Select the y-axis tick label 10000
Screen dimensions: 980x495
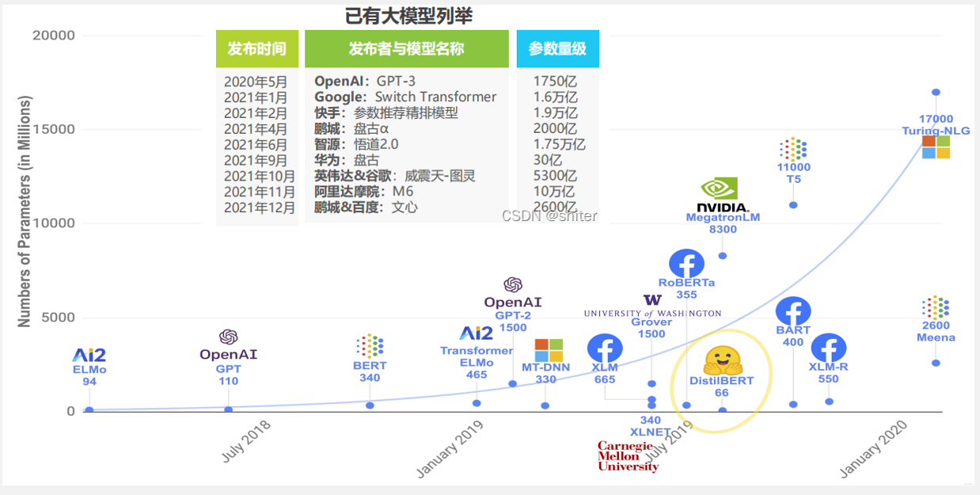tap(54, 223)
